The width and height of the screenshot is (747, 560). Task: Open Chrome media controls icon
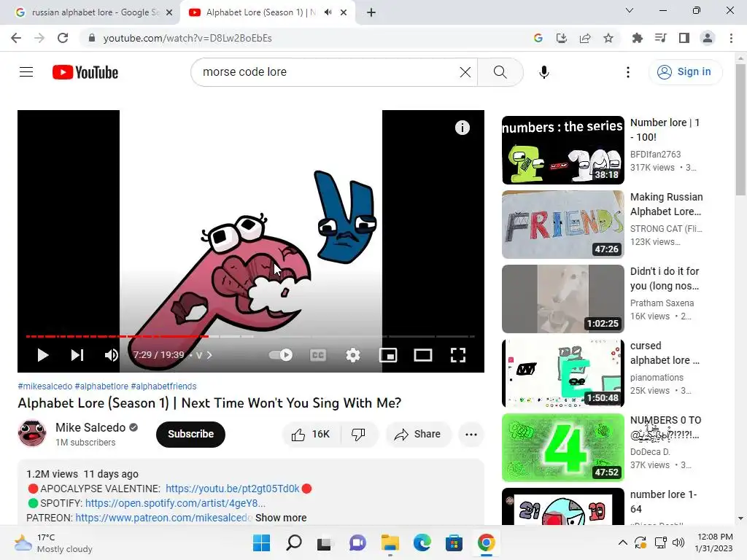point(660,38)
